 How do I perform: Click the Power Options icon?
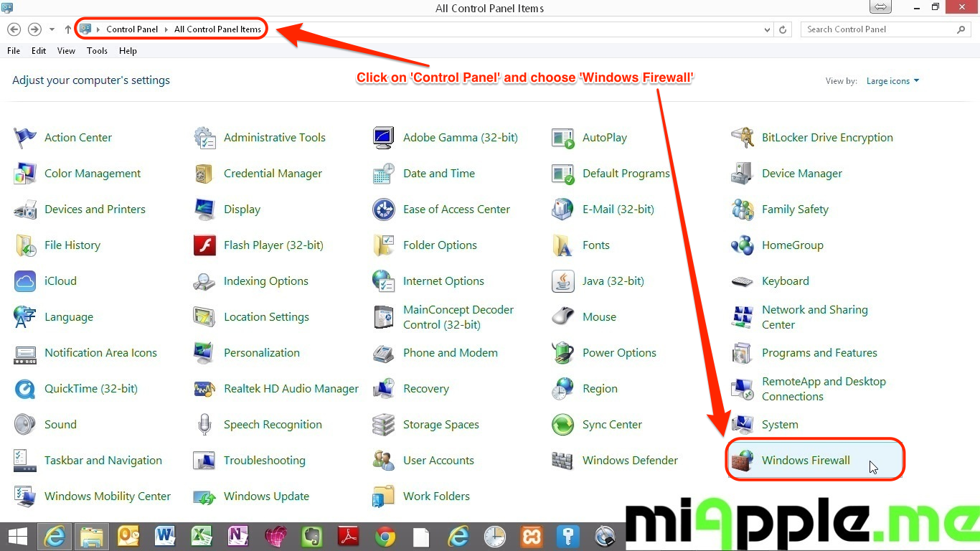562,353
